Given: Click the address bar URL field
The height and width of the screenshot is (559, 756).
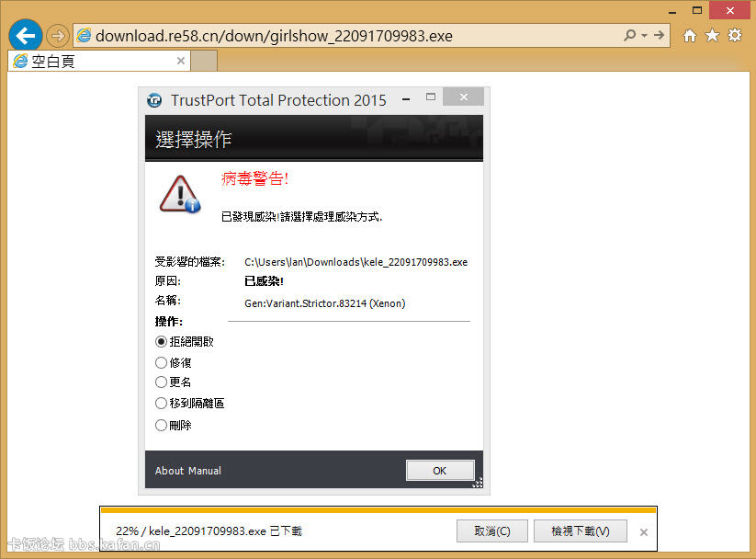Looking at the screenshot, I should pos(347,36).
